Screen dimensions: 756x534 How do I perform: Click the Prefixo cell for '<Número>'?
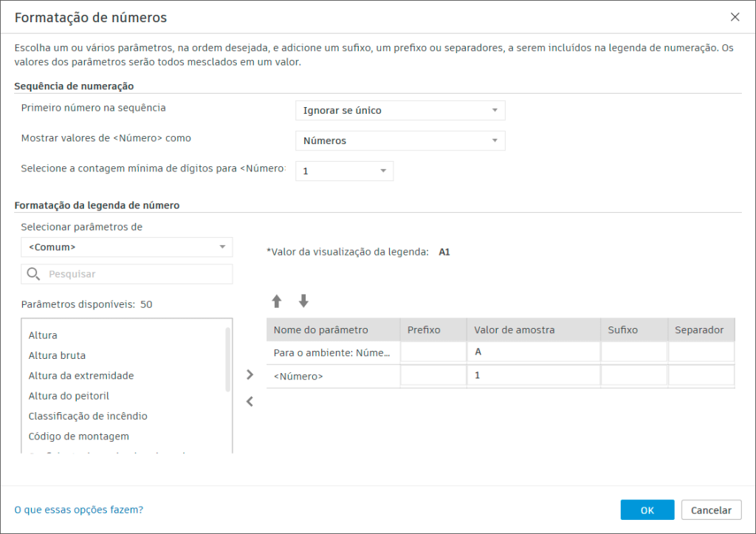pos(433,375)
